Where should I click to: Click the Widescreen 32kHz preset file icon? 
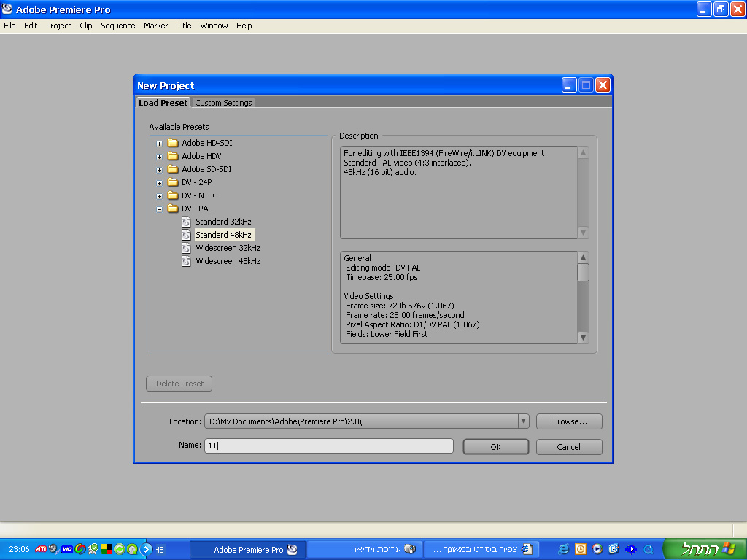pyautogui.click(x=186, y=248)
